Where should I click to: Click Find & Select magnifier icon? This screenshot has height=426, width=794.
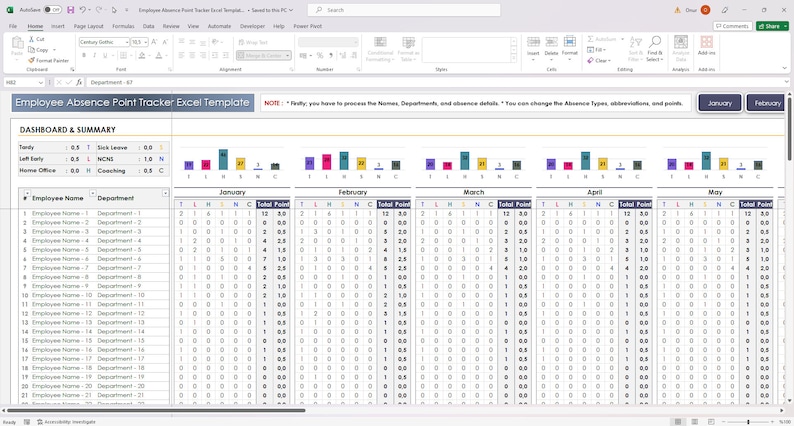[655, 42]
